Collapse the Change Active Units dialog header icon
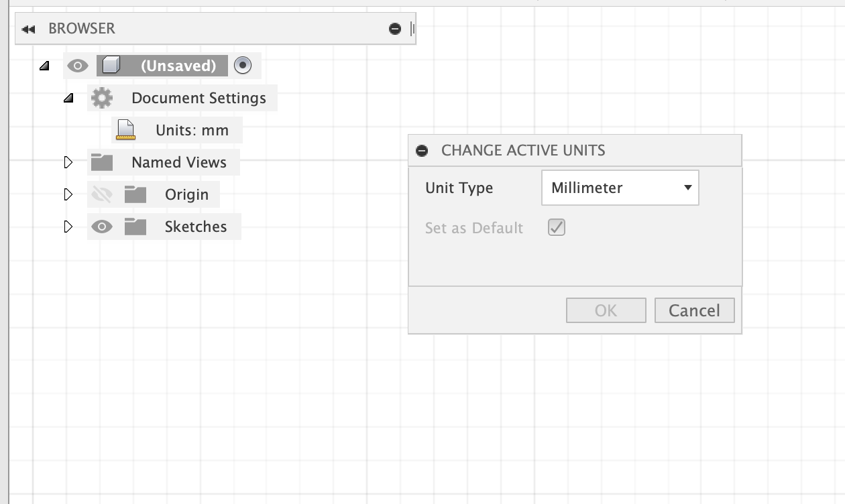 pos(422,151)
